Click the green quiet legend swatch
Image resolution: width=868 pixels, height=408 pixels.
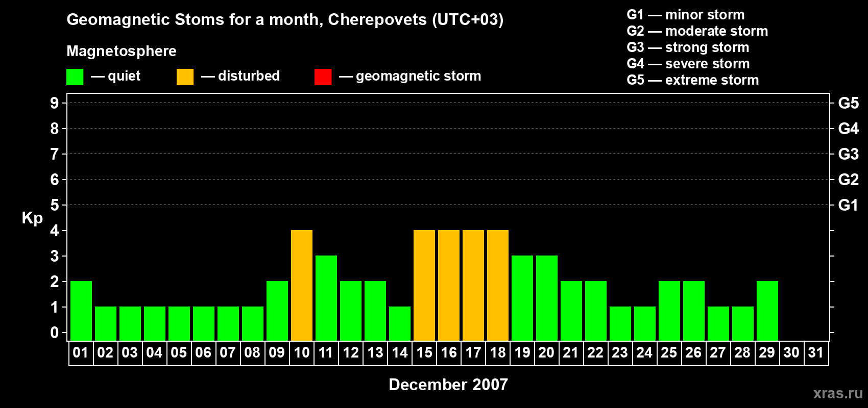click(x=75, y=77)
